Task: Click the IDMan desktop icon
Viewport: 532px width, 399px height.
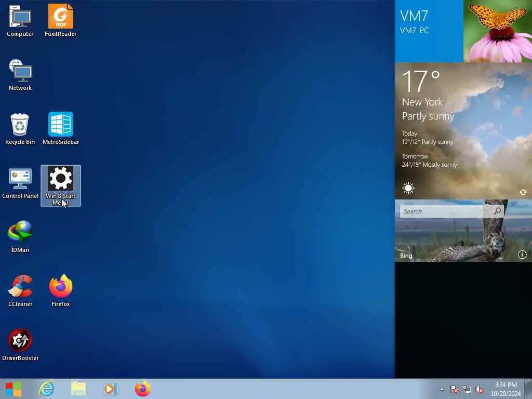Action: 20,237
